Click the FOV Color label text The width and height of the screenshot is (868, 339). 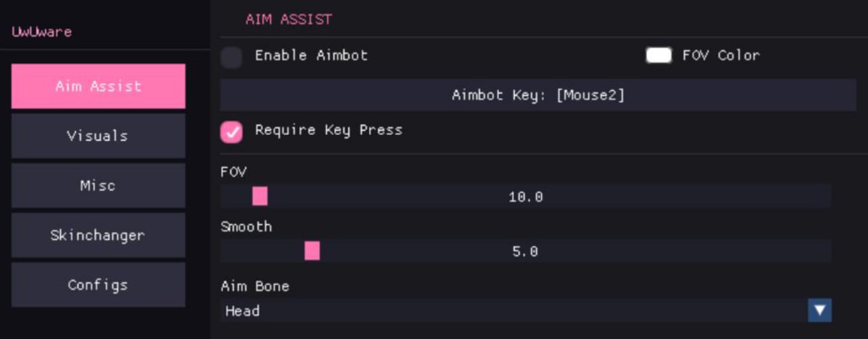721,56
